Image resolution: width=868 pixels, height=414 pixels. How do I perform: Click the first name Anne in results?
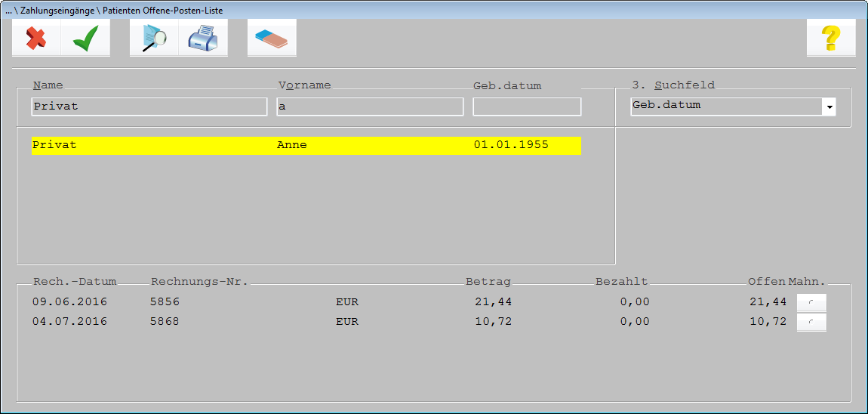[x=292, y=145]
